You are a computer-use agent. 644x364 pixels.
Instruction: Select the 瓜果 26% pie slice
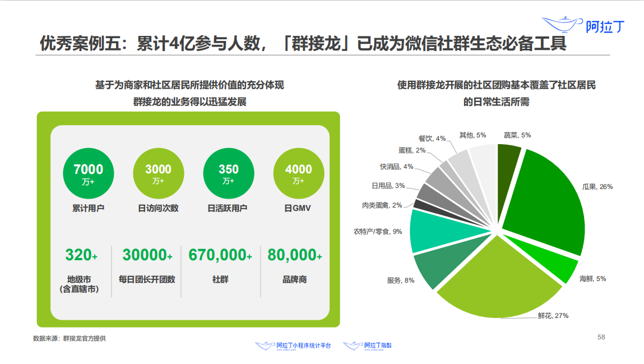point(546,196)
